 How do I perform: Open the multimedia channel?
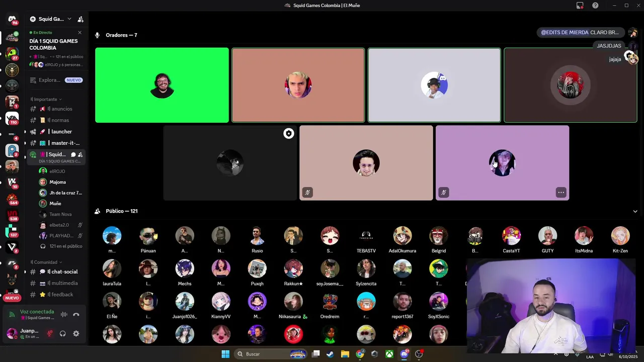click(56, 283)
